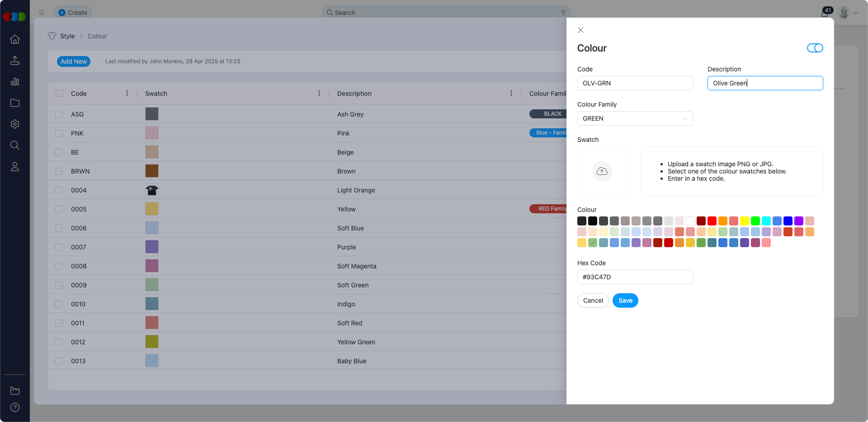The width and height of the screenshot is (868, 422).
Task: Open the folder icon in sidebar
Action: (15, 103)
